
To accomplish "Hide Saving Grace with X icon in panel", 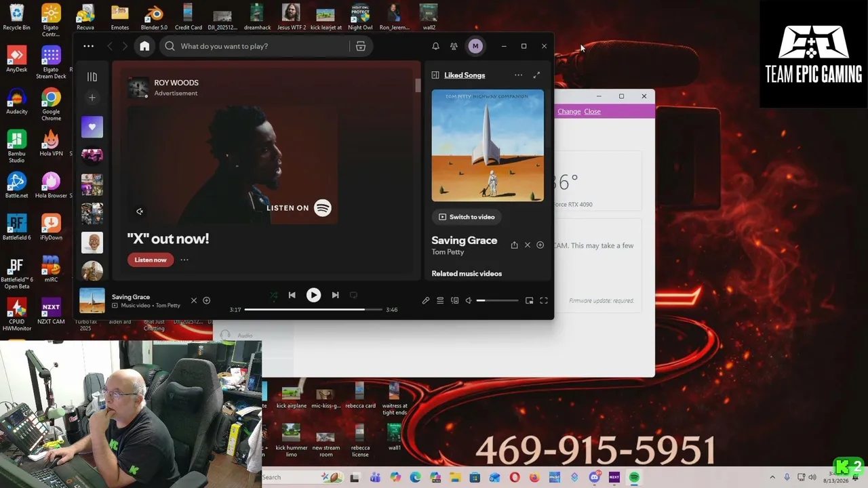I will click(528, 245).
